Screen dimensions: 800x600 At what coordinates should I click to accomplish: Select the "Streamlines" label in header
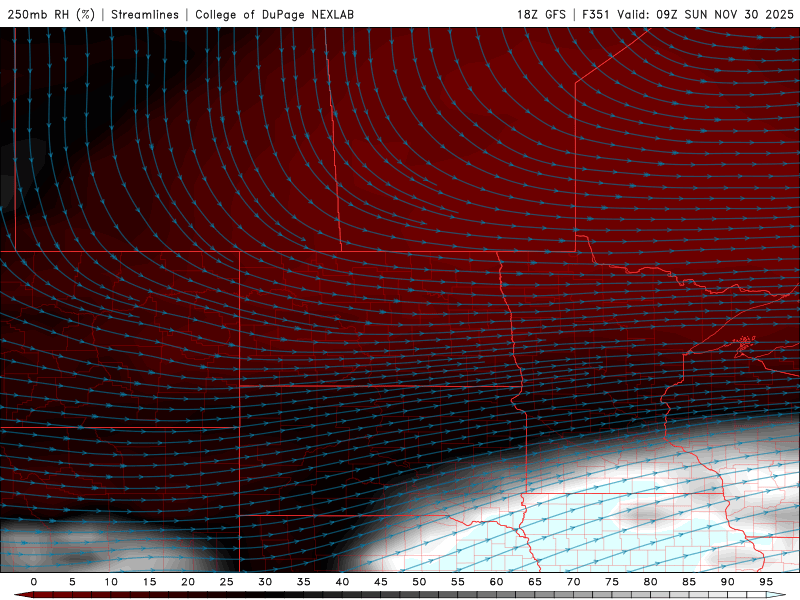[145, 14]
